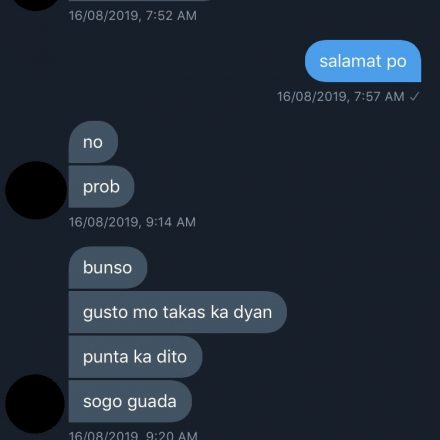Image resolution: width=440 pixels, height=440 pixels.
Task: Click the cut-off 9:20 AM timestamp at bottom
Action: pos(133,435)
